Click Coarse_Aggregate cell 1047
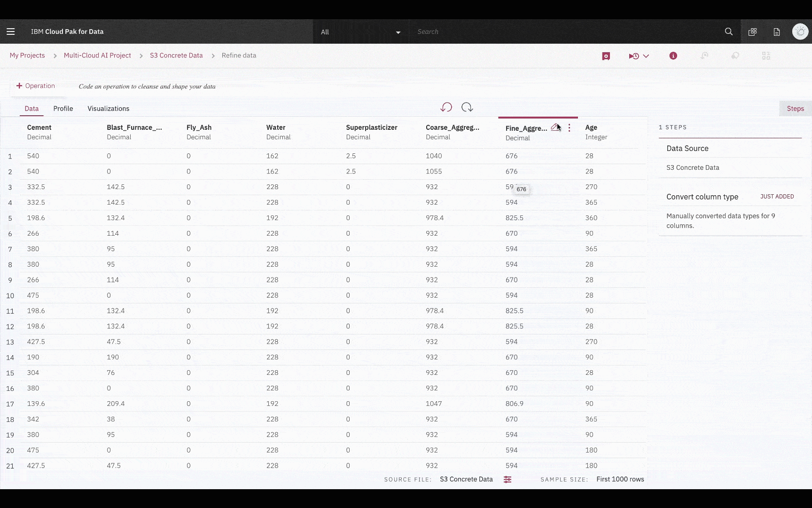Viewport: 812px width, 508px height. 434,404
